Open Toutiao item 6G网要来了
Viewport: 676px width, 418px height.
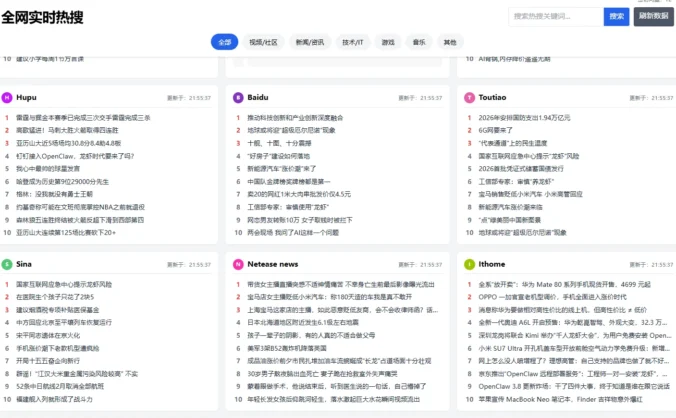[496, 130]
